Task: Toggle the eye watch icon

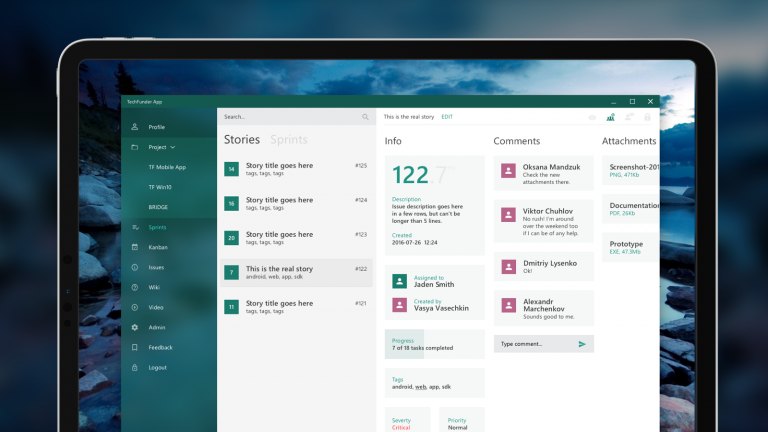Action: coord(592,117)
